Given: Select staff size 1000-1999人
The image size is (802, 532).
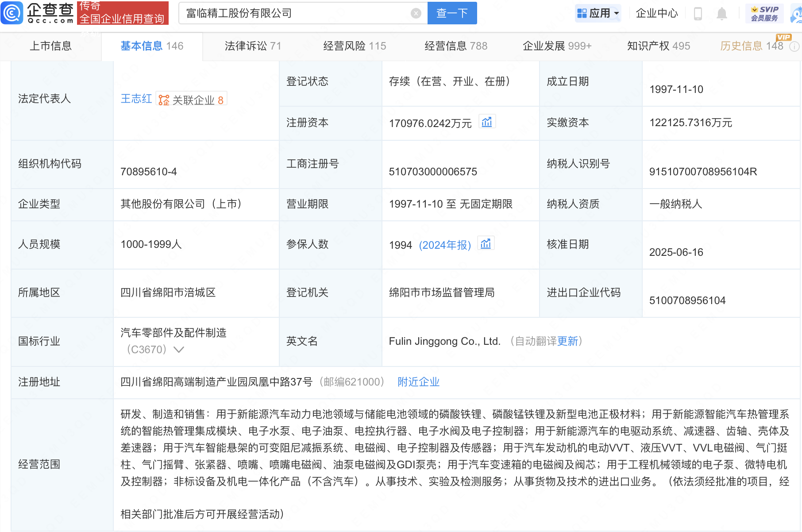Looking at the screenshot, I should tap(151, 244).
